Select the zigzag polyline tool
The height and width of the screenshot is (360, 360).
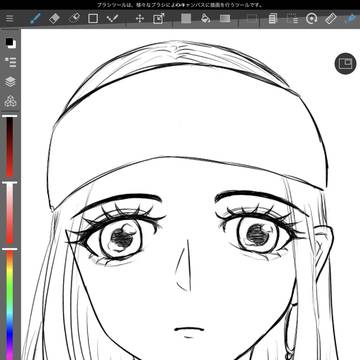tap(112, 18)
